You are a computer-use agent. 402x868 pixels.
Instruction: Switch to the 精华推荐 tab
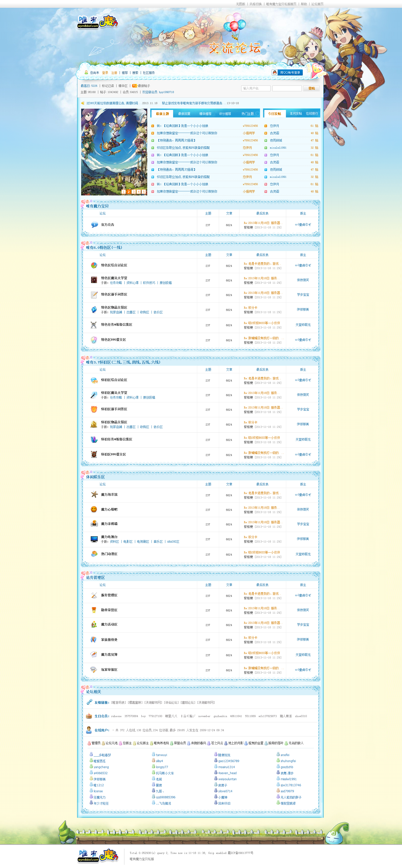pyautogui.click(x=205, y=114)
